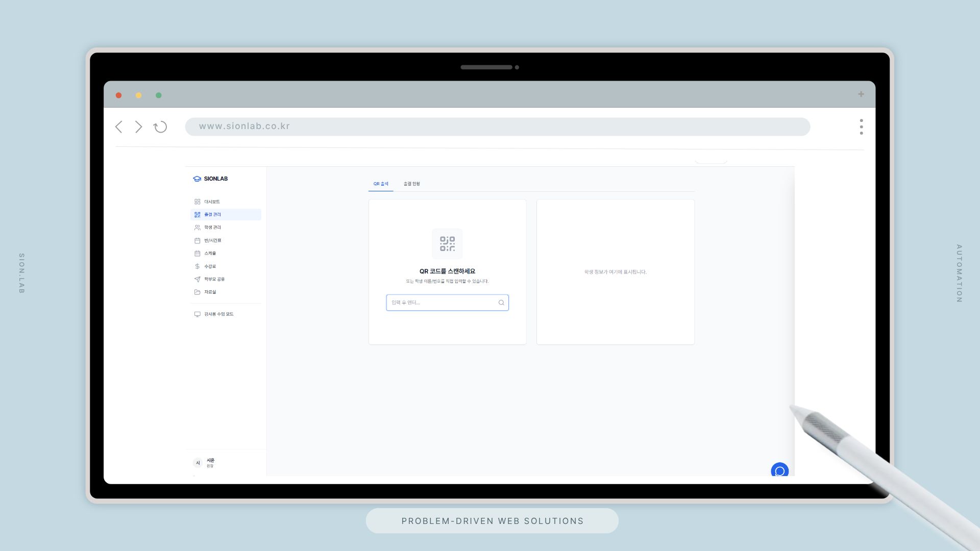This screenshot has width=980, height=551.
Task: Click the browser back arrow
Action: coord(119,127)
